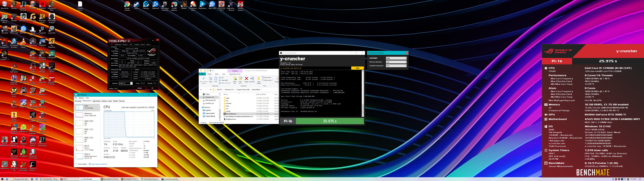Select the Recycle Bin desktop icon

[x=5, y=5]
